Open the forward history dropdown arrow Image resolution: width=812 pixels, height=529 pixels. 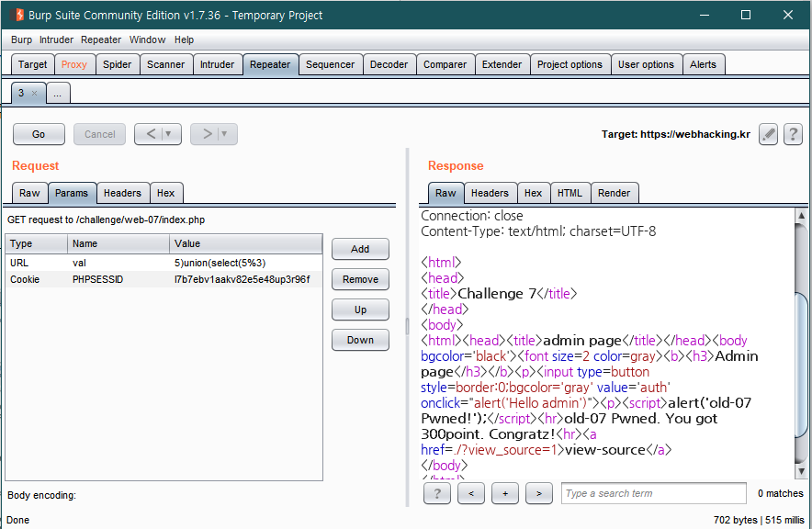point(224,134)
